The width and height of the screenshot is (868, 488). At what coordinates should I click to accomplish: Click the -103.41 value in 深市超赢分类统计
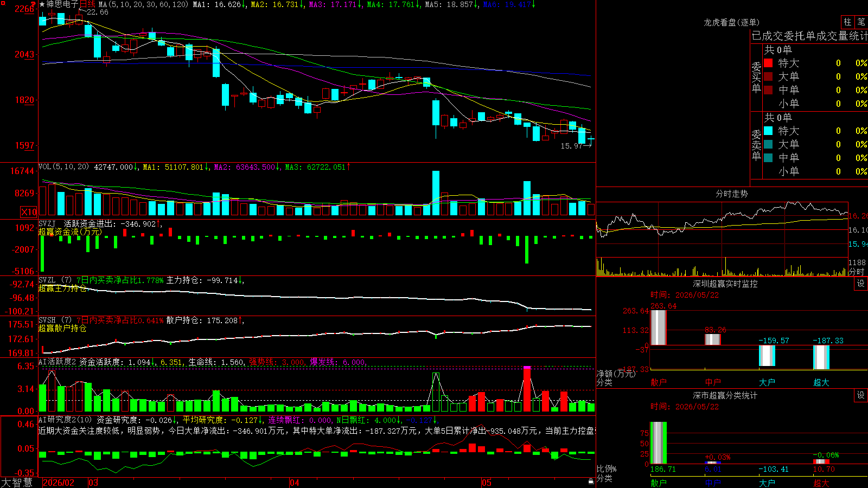point(774,469)
